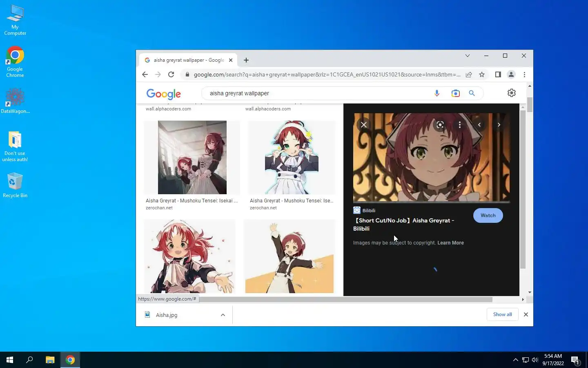The height and width of the screenshot is (368, 588).
Task: Open Chrome side panel icon
Action: tap(498, 74)
